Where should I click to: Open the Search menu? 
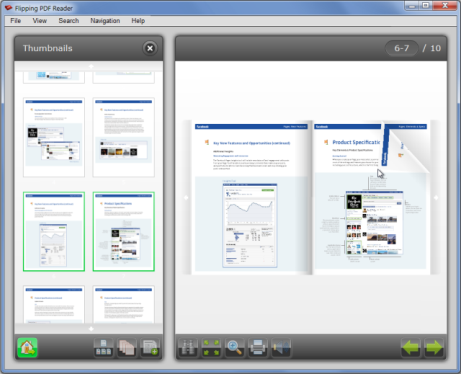click(x=69, y=21)
